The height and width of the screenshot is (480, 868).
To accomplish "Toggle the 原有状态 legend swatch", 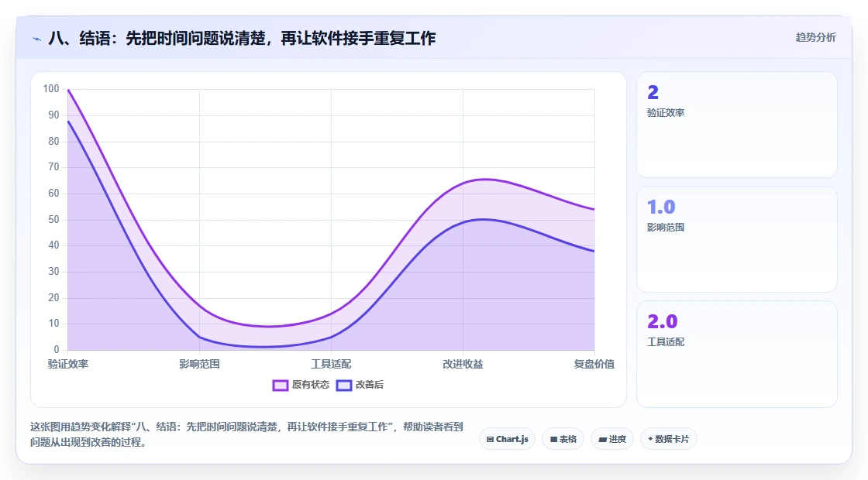I will point(280,385).
